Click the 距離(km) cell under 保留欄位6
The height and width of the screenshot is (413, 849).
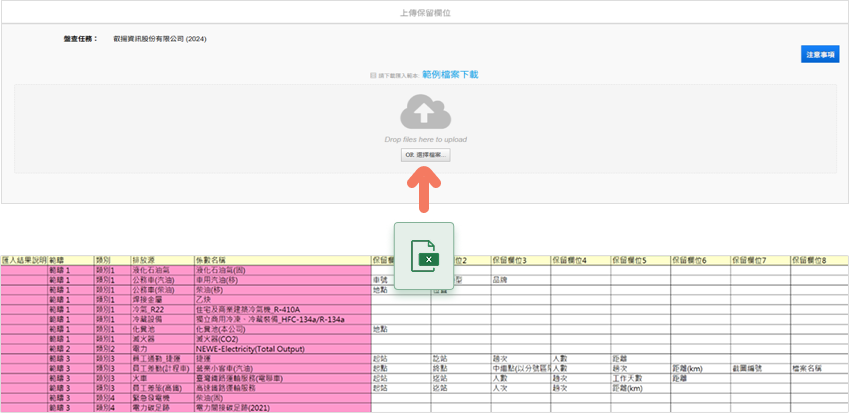click(x=689, y=369)
